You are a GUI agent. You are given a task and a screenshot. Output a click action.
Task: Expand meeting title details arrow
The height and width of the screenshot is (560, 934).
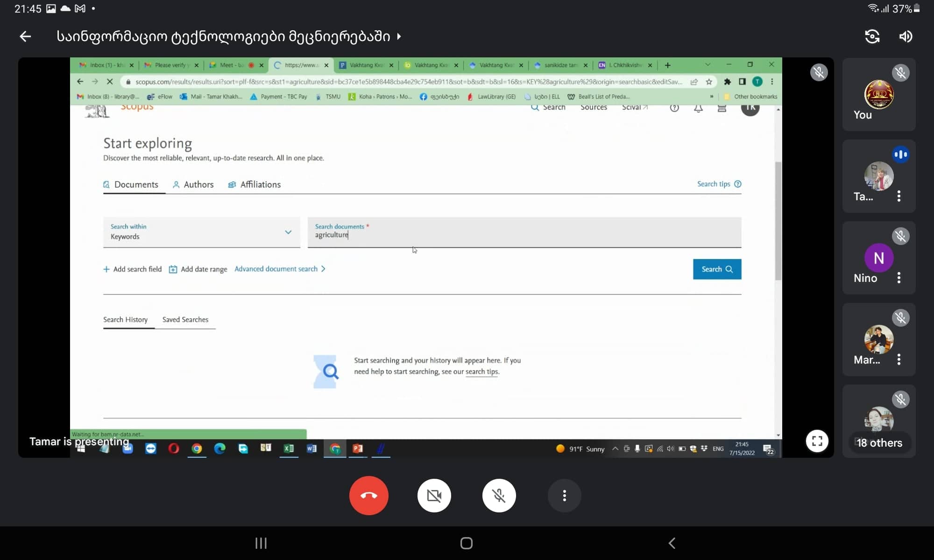pyautogui.click(x=399, y=36)
